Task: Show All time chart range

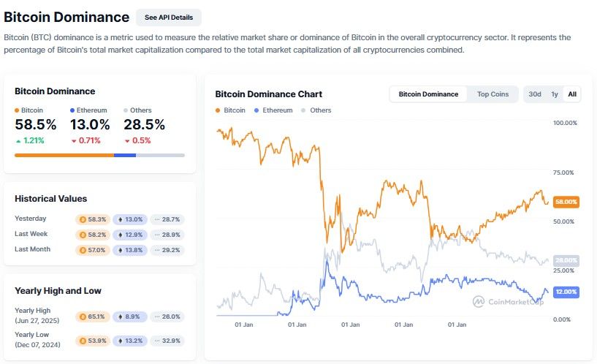Action: 572,94
